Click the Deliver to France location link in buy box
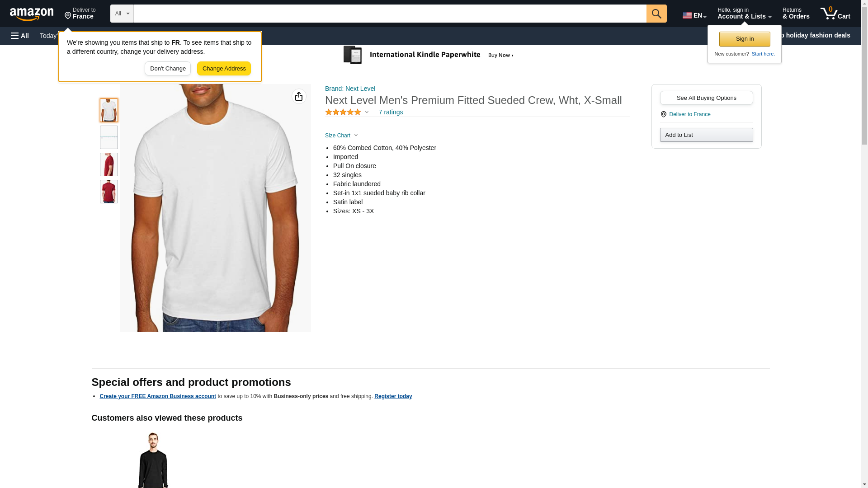Screen dimensions: 868x488 [x=689, y=114]
